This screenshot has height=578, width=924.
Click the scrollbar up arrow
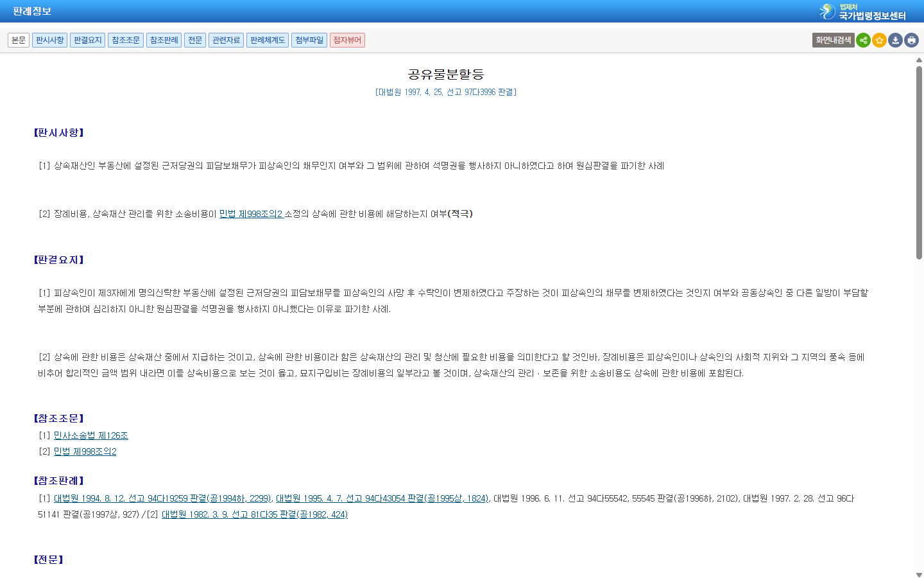919,60
